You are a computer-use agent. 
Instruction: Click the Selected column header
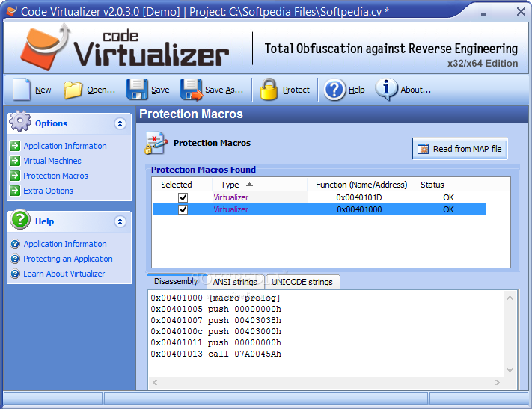point(182,185)
